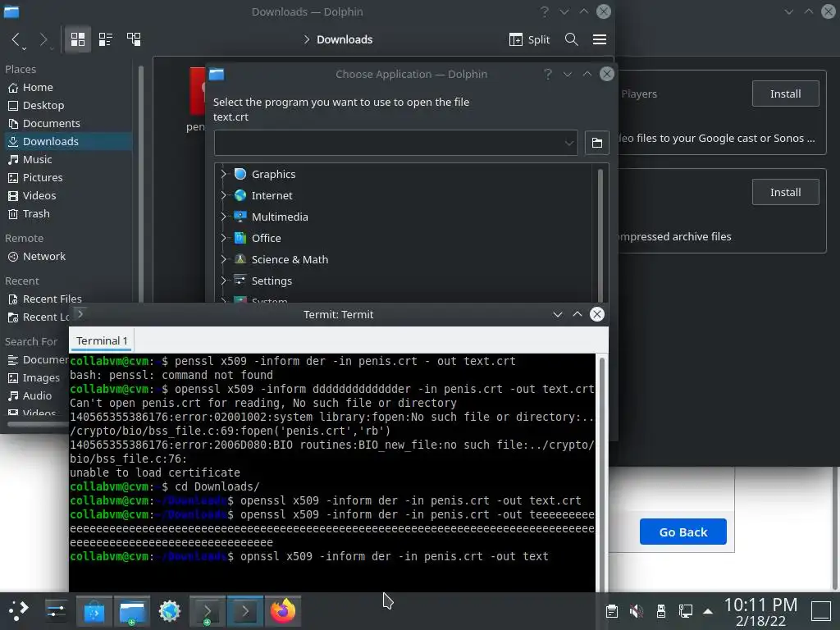
Task: Select the Multimedia category icon
Action: pos(240,217)
